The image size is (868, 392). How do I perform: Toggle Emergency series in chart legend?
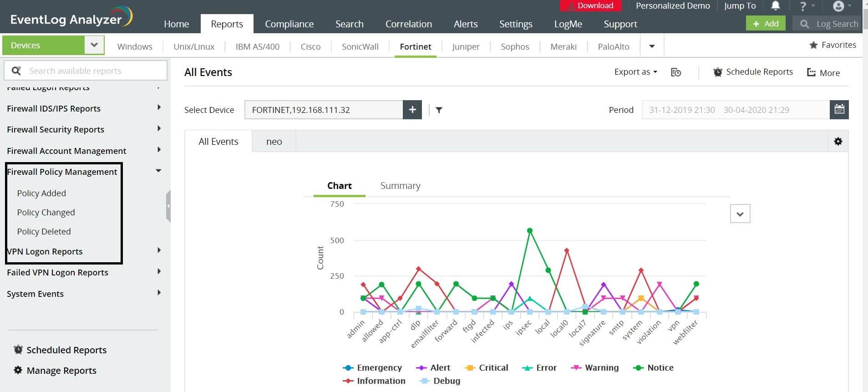[x=372, y=367]
